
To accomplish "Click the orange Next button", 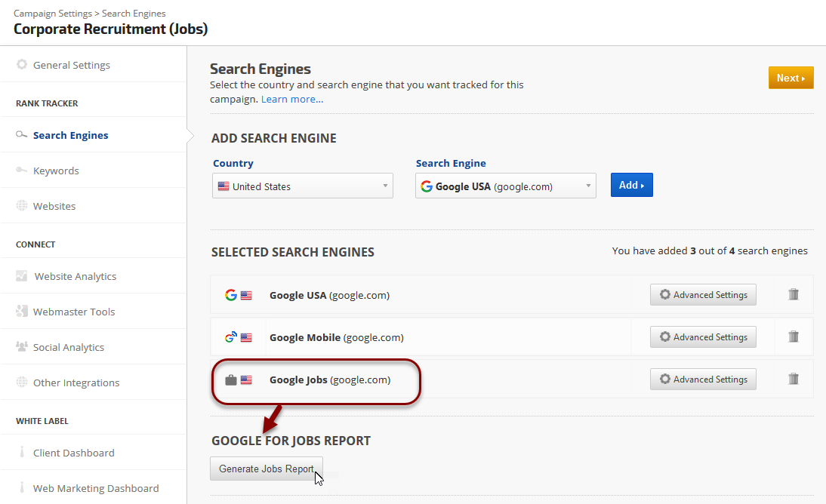I will point(791,78).
